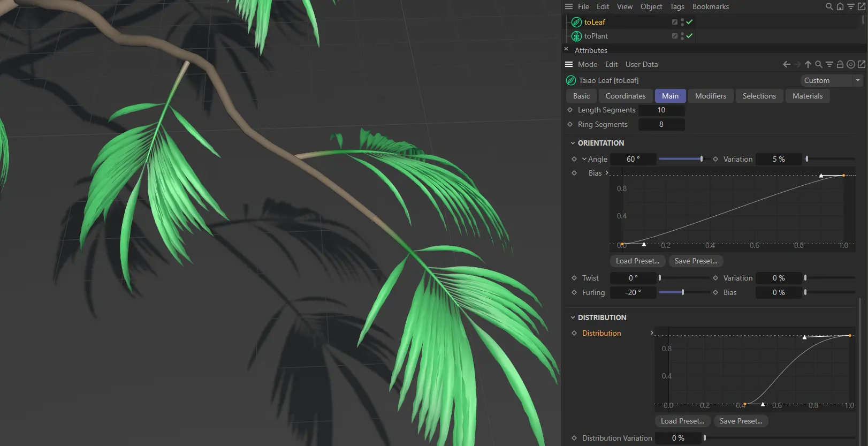Open the Object Manager filter icon

(x=851, y=6)
